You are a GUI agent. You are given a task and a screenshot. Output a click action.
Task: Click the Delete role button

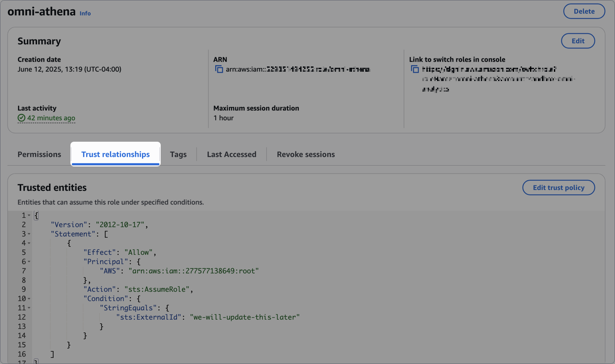(584, 12)
